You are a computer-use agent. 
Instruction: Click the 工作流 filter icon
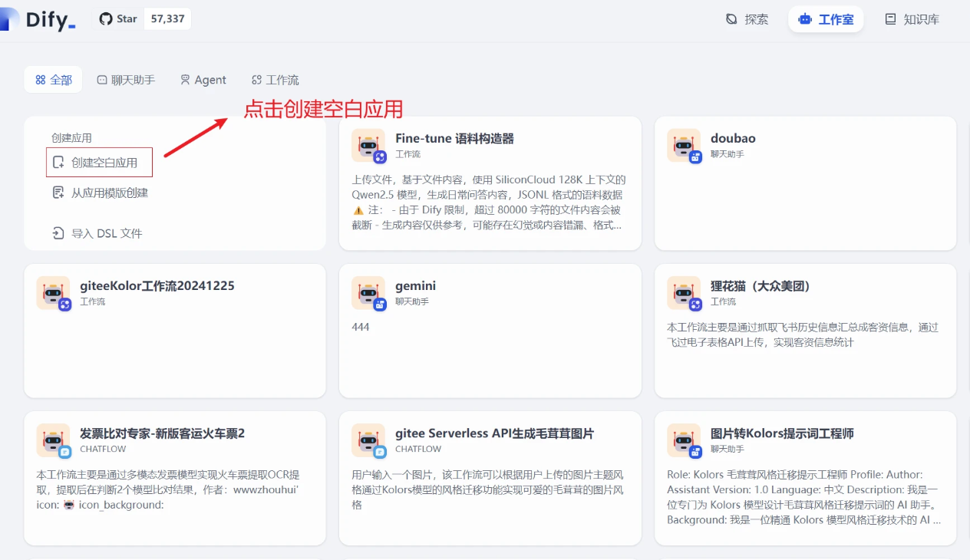click(257, 80)
